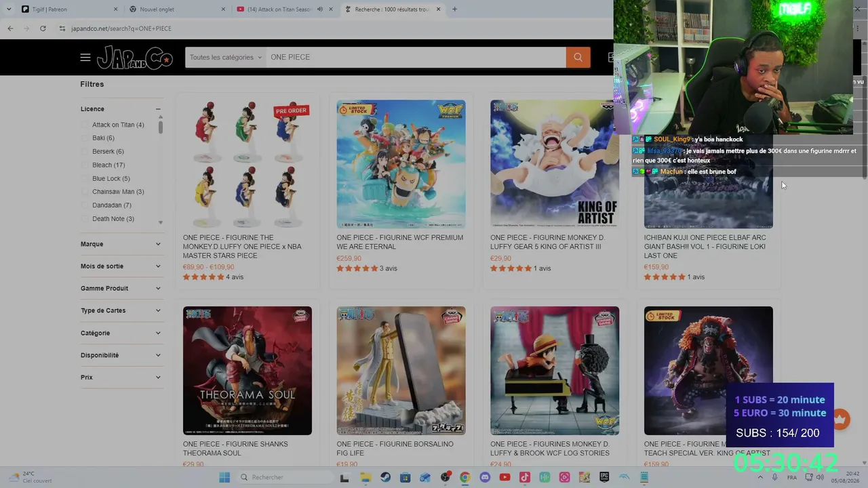Expand the Prix filter section
Viewport: 868px width, 488px height.
(x=121, y=378)
